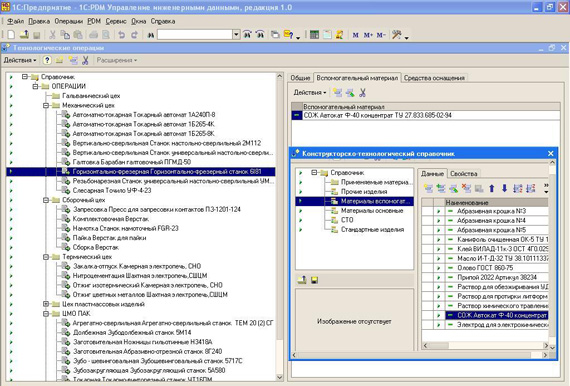Viewport: 570px width, 386px height.
Task: Click the New document icon in main toolbar
Action: click(x=11, y=35)
